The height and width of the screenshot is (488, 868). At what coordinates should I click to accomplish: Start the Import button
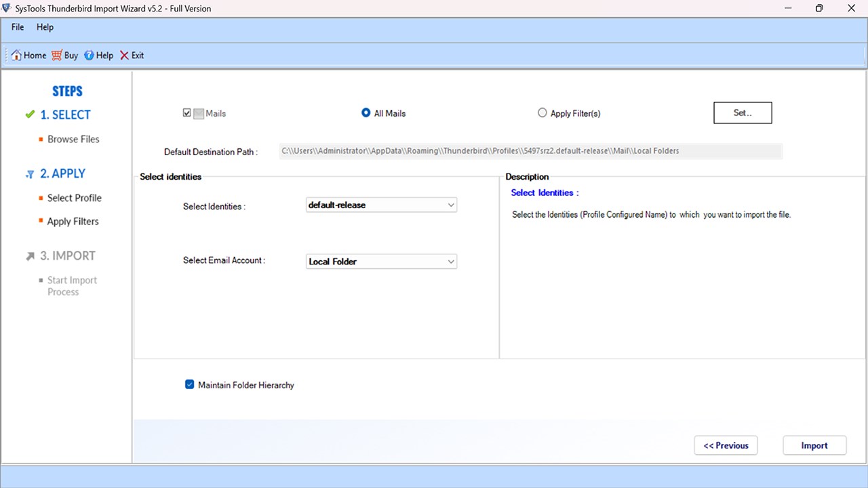click(x=814, y=445)
